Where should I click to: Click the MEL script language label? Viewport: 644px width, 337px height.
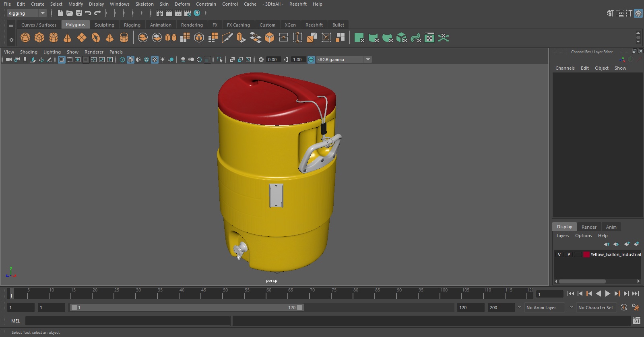[x=15, y=321]
